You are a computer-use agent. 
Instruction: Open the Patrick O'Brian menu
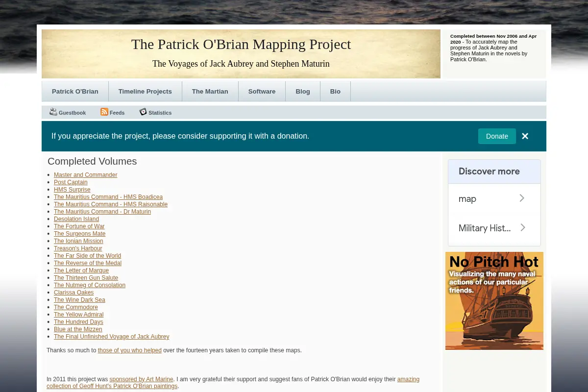click(75, 92)
